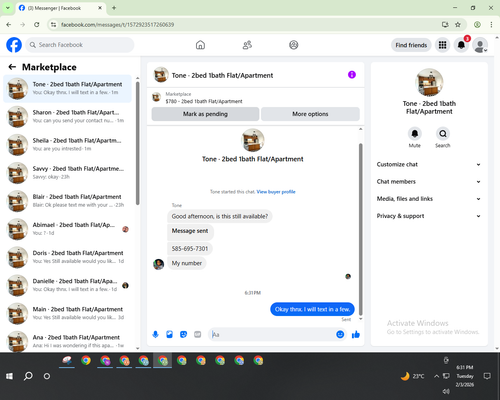
Task: Expand Chat members section
Action: [429, 182]
